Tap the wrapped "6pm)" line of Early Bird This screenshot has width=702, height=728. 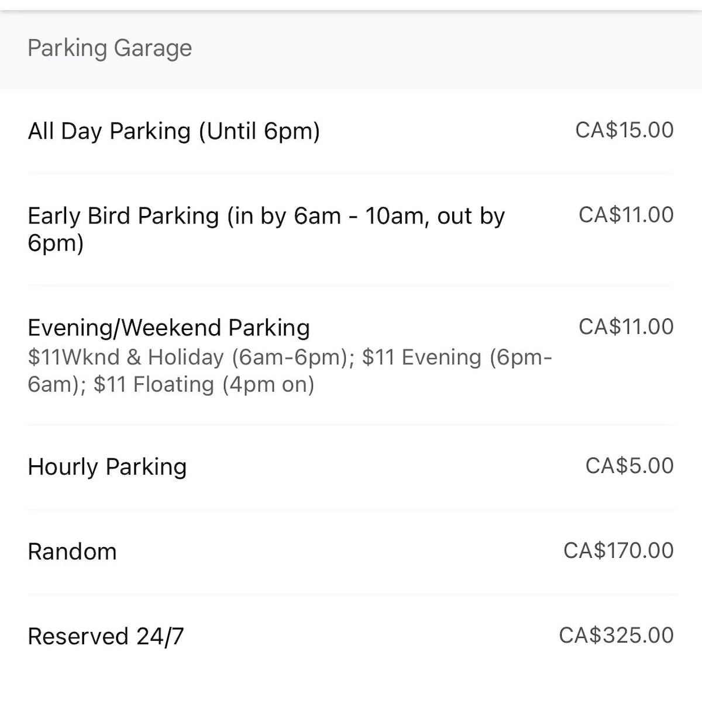tap(56, 243)
